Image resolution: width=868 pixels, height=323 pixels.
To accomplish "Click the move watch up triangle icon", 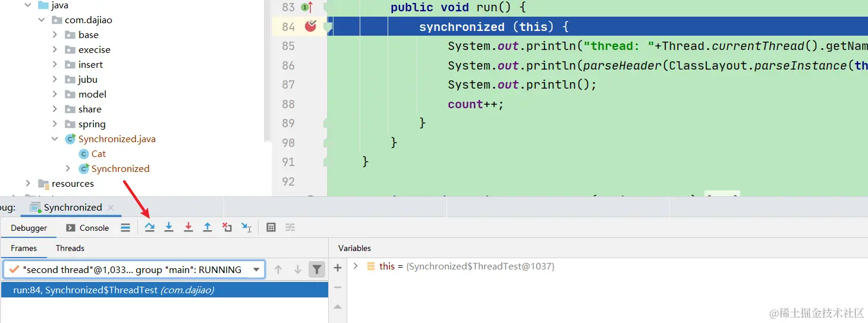I will click(x=338, y=307).
